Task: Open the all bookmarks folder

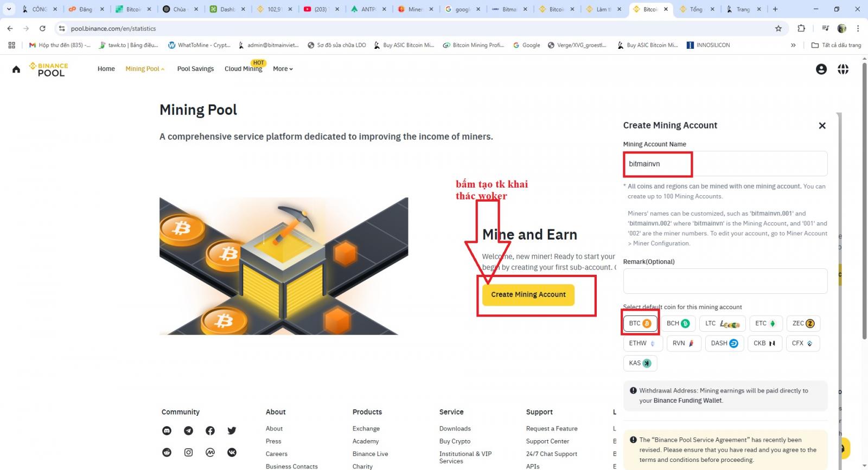Action: click(x=836, y=45)
